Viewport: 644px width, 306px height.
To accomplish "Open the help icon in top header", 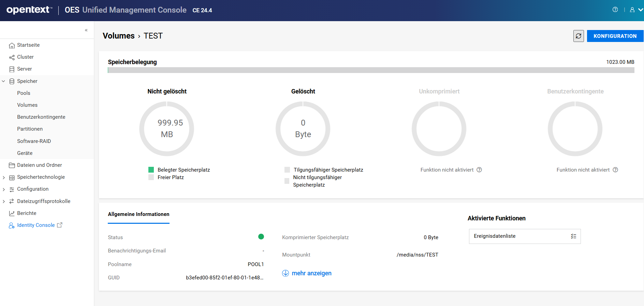I will click(615, 10).
